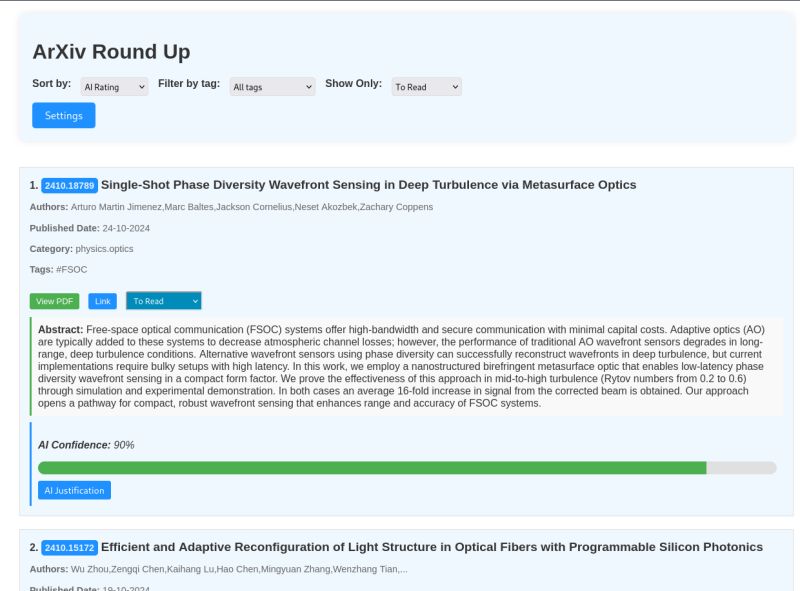Click the View PDF button
Screen dimensions: 800x591
pos(55,301)
